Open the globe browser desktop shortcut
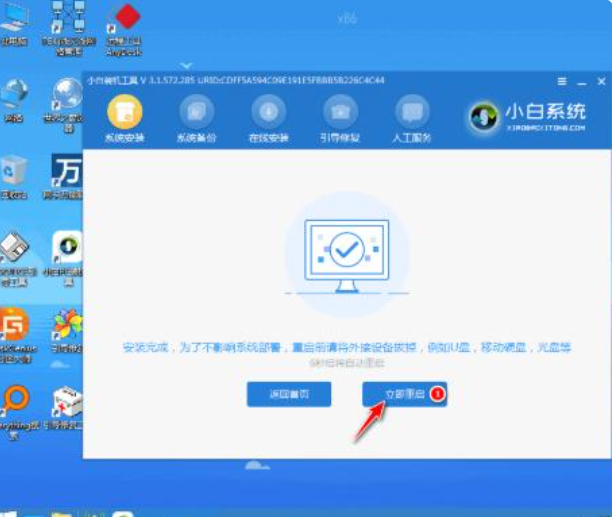This screenshot has height=517, width=612. [x=67, y=95]
